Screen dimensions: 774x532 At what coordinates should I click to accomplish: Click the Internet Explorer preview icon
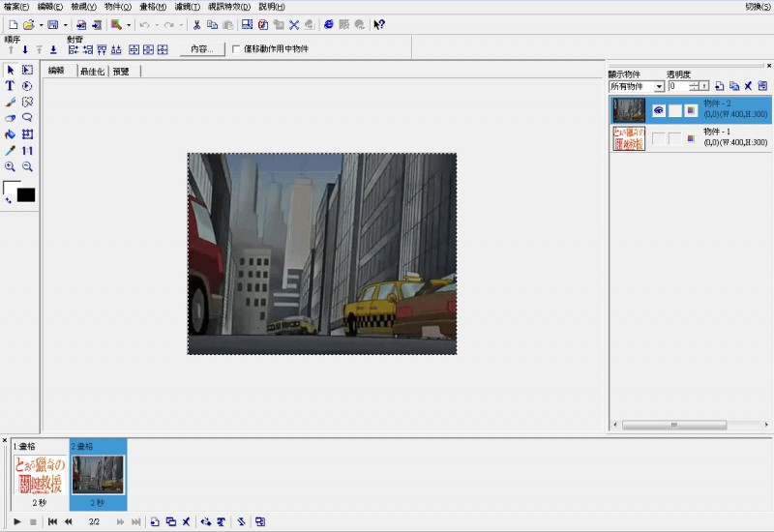tap(329, 25)
